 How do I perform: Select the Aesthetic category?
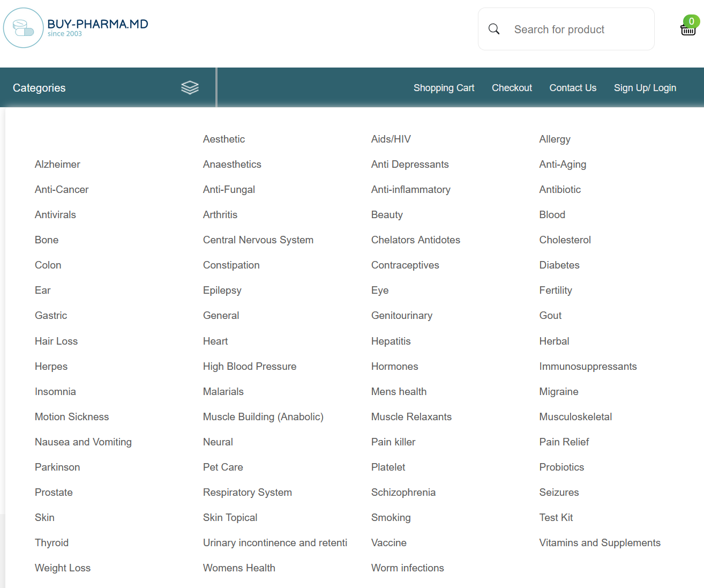click(224, 139)
